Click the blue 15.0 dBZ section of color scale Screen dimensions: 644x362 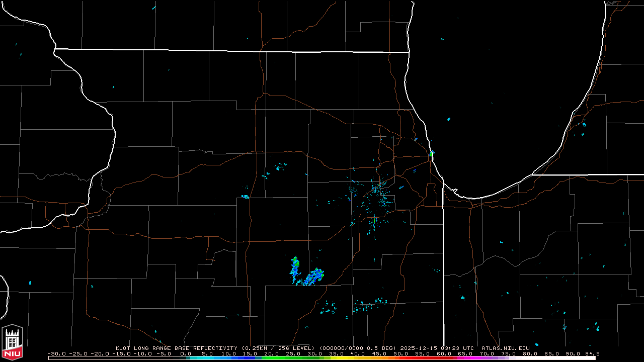(249, 358)
